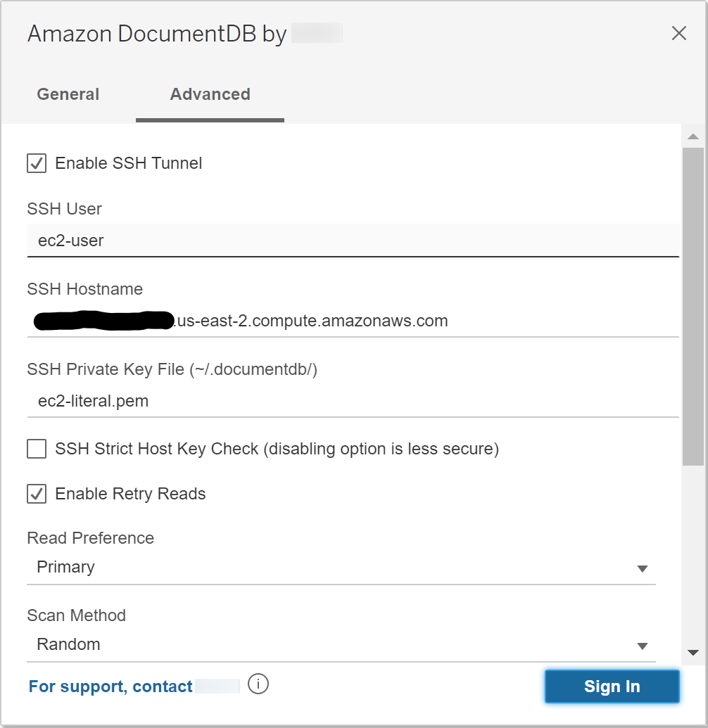This screenshot has width=708, height=728.
Task: Select the Advanced tab
Action: click(210, 94)
